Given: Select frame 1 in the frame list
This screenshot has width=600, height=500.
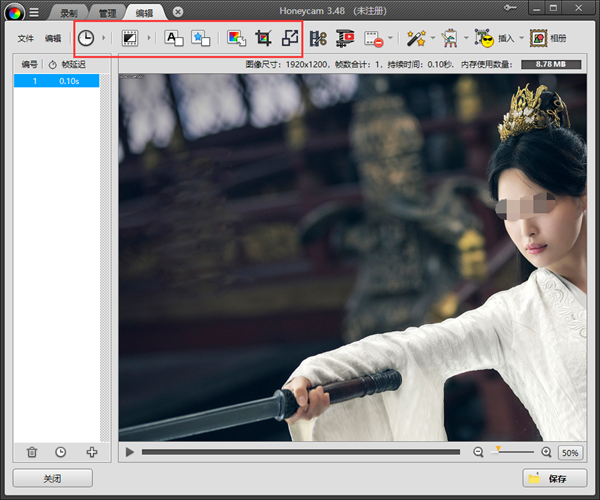Looking at the screenshot, I should [x=56, y=81].
